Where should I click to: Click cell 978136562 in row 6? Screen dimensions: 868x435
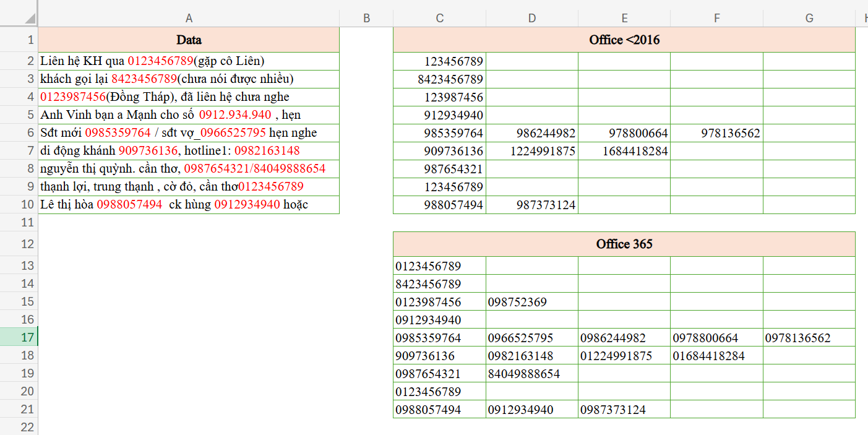(x=716, y=133)
